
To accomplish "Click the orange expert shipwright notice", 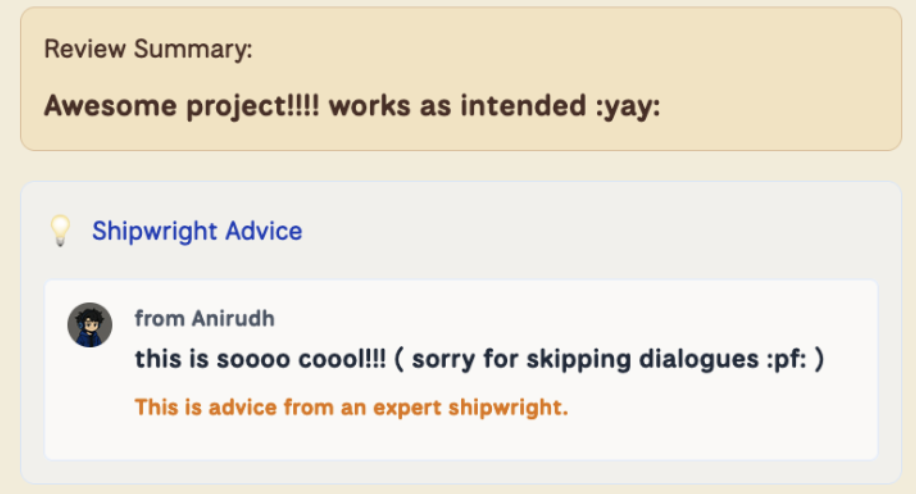I will coord(351,407).
